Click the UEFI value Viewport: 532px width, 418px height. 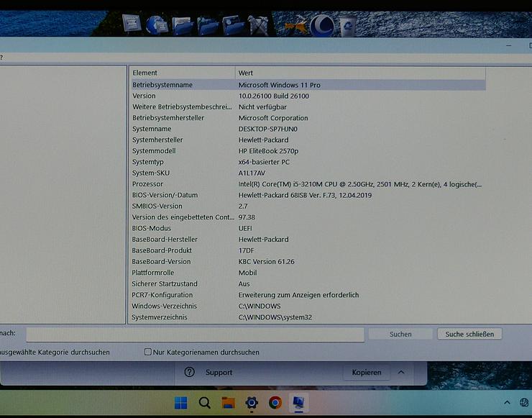point(245,228)
